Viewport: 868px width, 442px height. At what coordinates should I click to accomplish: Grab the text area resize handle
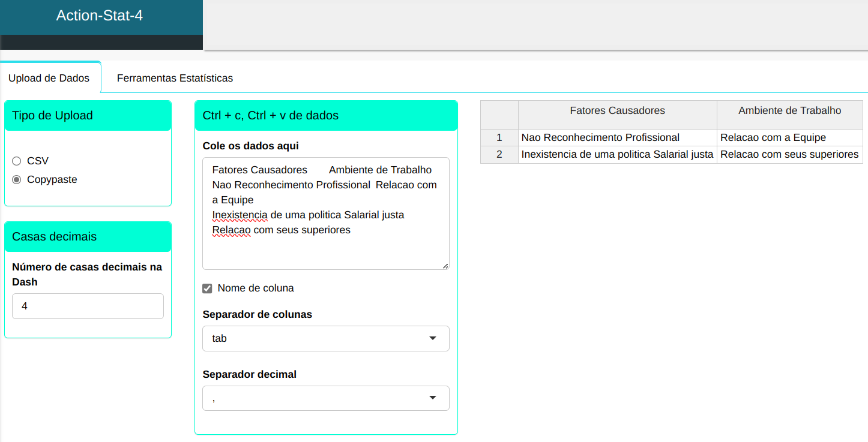click(445, 266)
